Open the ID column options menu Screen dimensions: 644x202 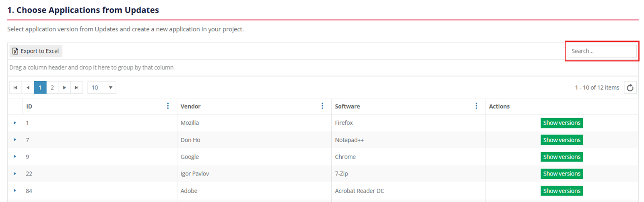pyautogui.click(x=168, y=106)
